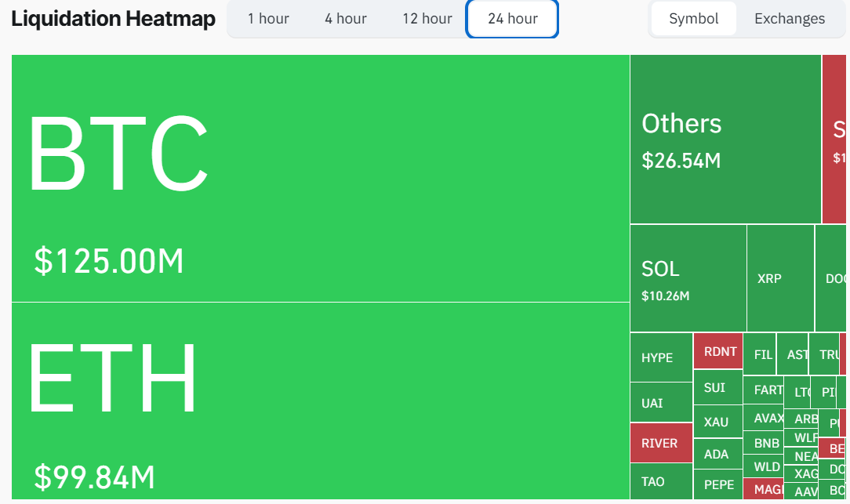850x504 pixels.
Task: Switch to the 1 hour timeframe
Action: (x=268, y=19)
